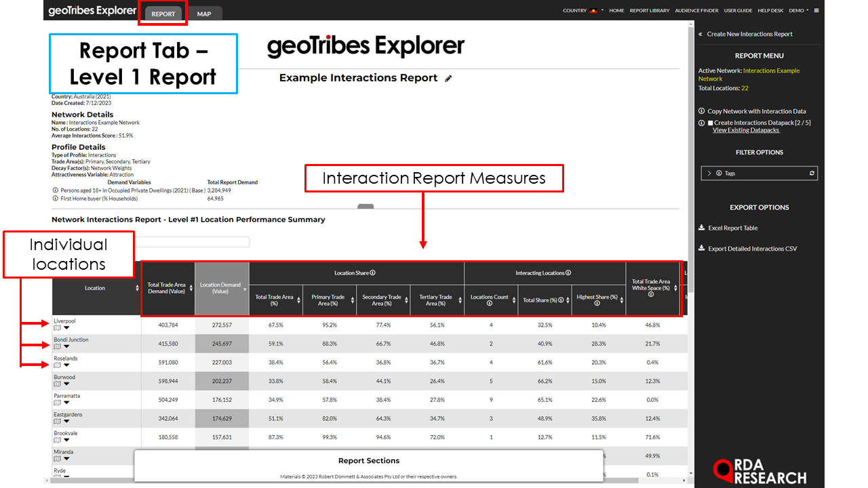Click info icon beside Copy Network
Viewport: 868px width, 488px height.
point(702,111)
